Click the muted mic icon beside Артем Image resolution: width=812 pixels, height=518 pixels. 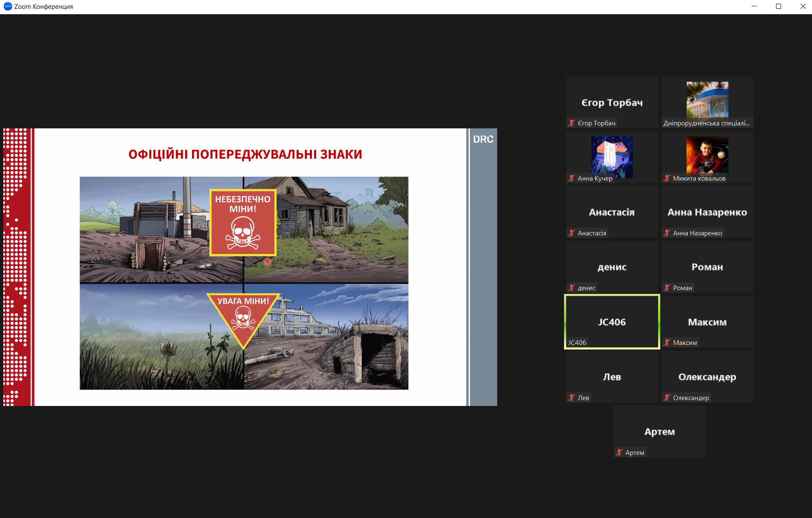tap(619, 452)
